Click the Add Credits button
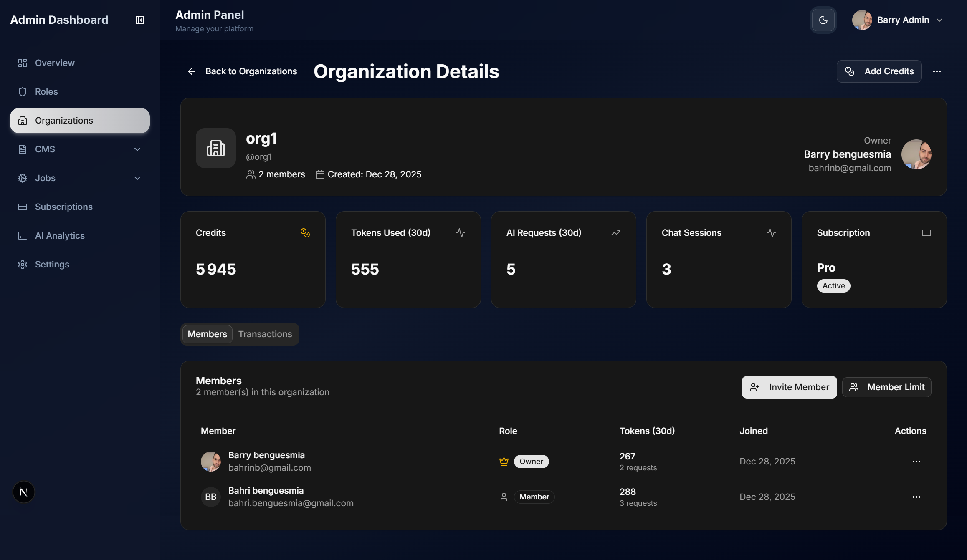Screen dimensions: 967x560 coord(879,71)
